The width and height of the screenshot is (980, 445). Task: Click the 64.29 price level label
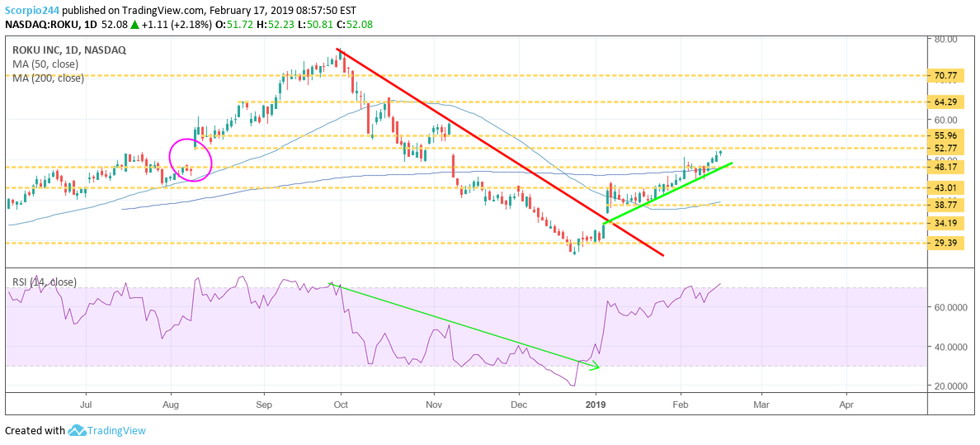[x=945, y=102]
